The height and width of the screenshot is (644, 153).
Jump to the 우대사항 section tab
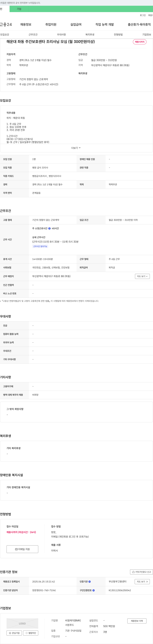tap(61, 35)
